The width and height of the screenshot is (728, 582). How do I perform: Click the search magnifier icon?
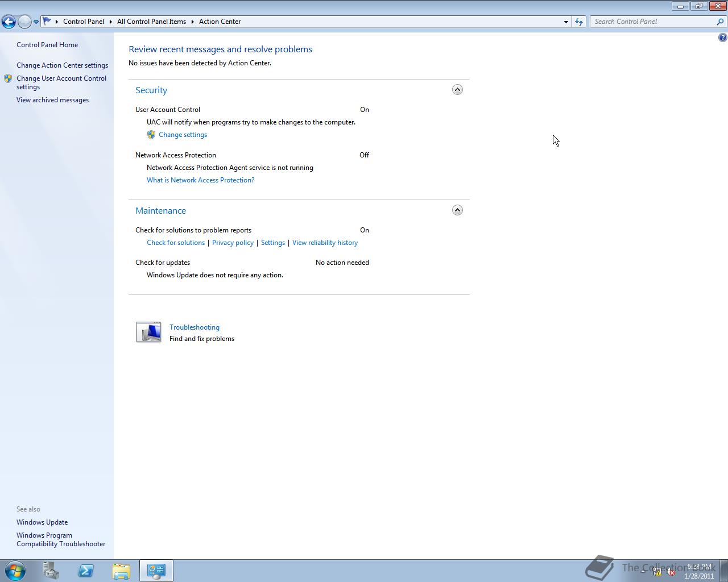click(721, 22)
